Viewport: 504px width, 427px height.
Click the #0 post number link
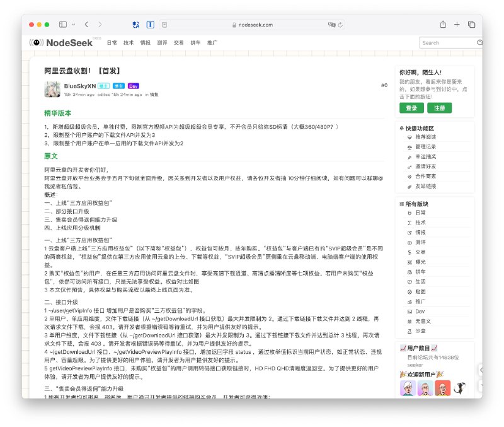coord(384,85)
